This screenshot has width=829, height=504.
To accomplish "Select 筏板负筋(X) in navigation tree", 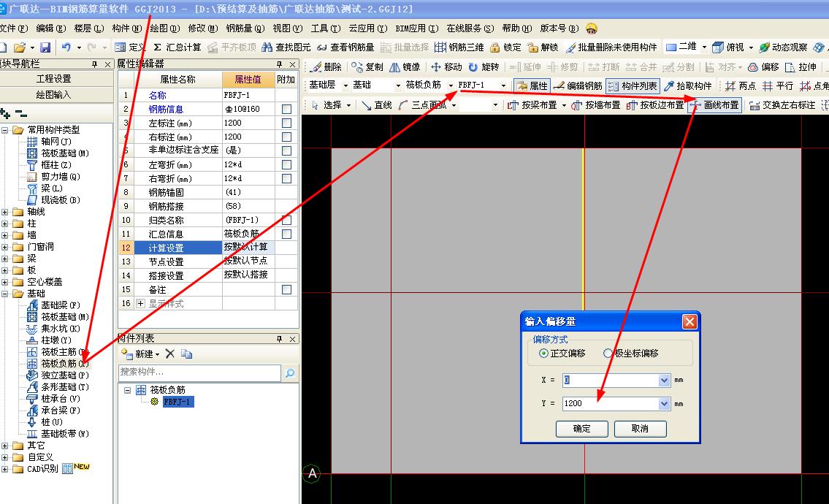I will click(x=65, y=363).
